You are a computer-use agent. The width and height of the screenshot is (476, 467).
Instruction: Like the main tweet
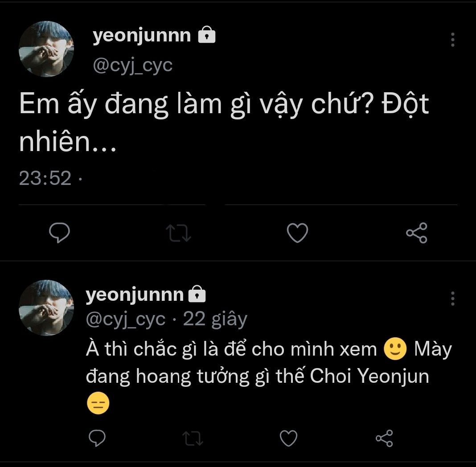[x=297, y=233]
